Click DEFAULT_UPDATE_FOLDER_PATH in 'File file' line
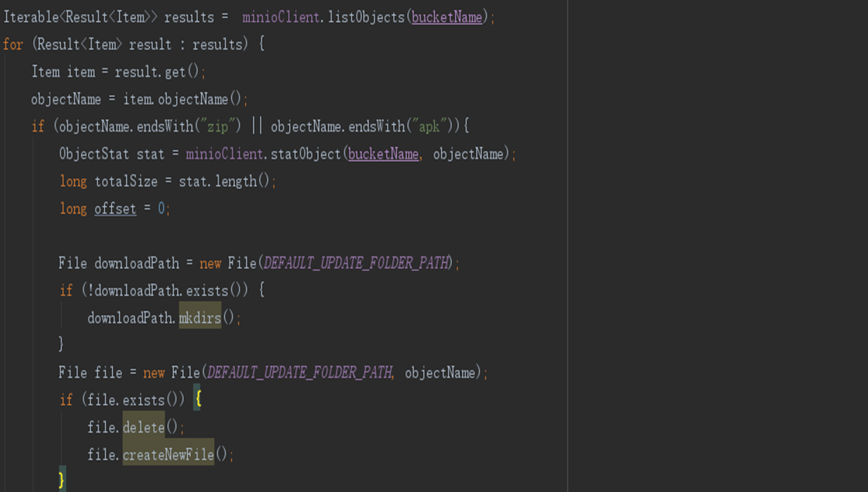The image size is (868, 492). (299, 373)
